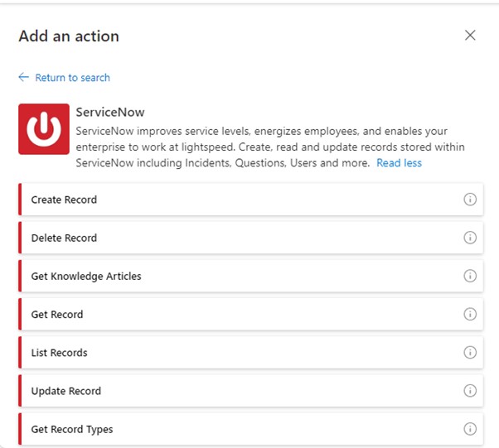Viewport: 499px width, 448px height.
Task: Select the Create Record action
Action: 64,200
